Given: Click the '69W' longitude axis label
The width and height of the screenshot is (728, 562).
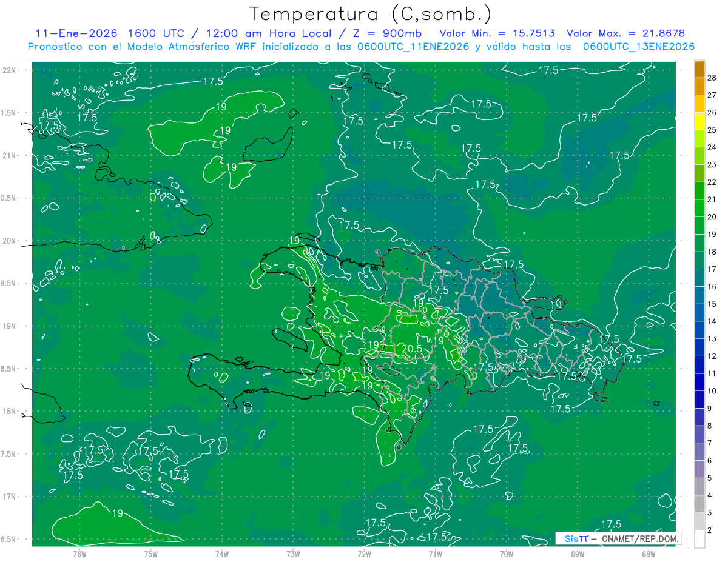Looking at the screenshot, I should (x=578, y=554).
